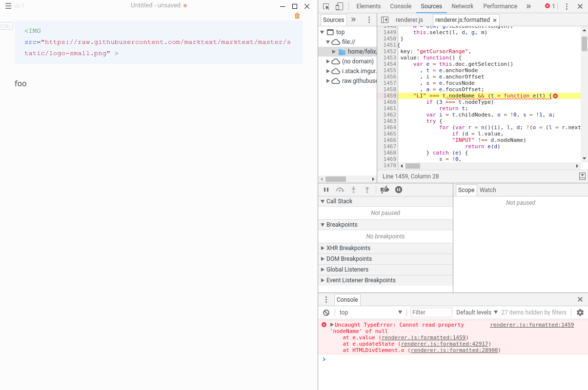
Task: Show more Sources navigator tabs
Action: tap(354, 20)
